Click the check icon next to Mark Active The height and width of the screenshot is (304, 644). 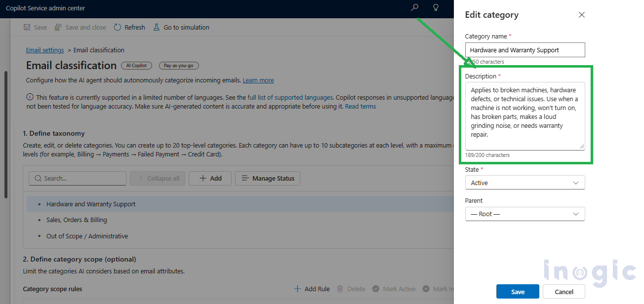pos(376,289)
